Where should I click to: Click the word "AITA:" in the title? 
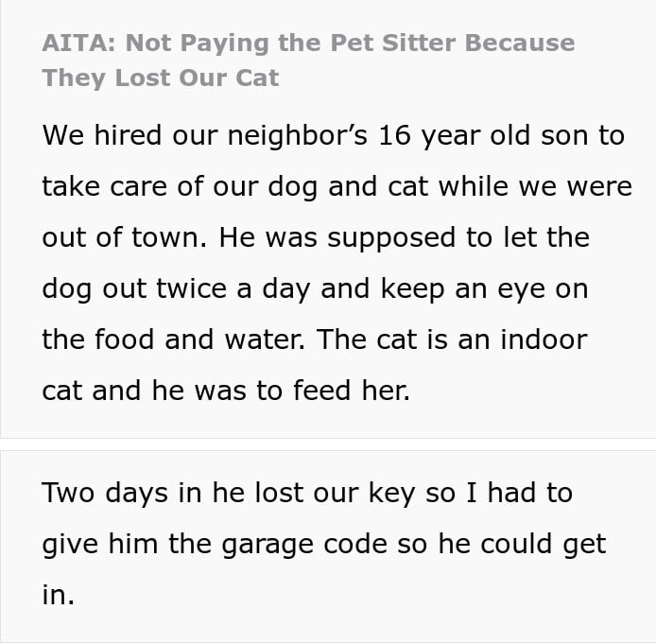79,44
